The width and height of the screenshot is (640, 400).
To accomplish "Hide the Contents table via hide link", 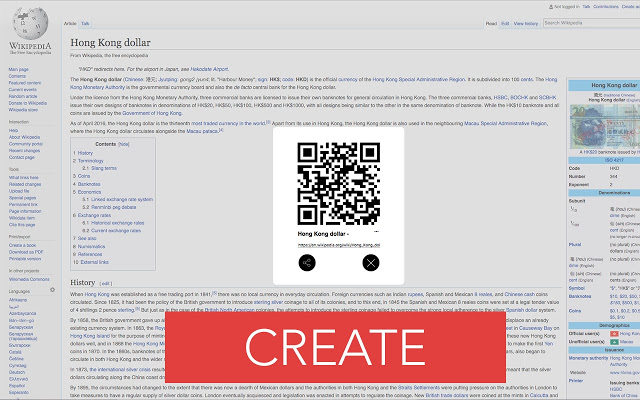I will (x=124, y=144).
